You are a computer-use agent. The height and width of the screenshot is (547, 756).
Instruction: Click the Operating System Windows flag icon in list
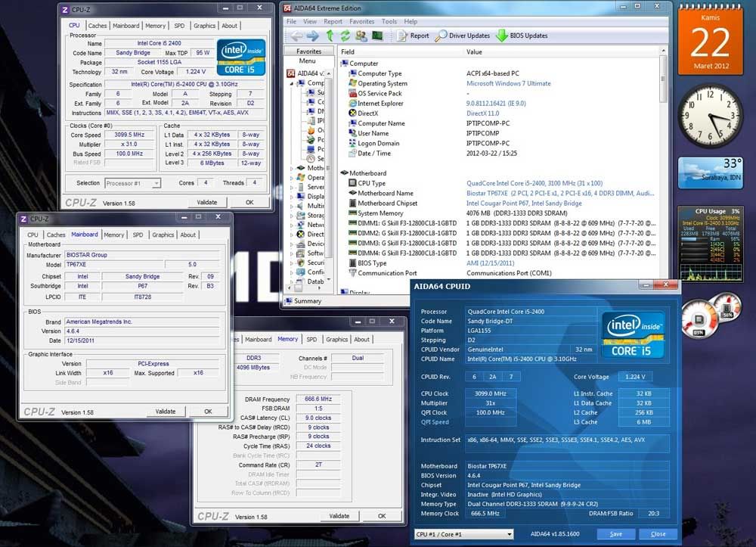(x=352, y=83)
